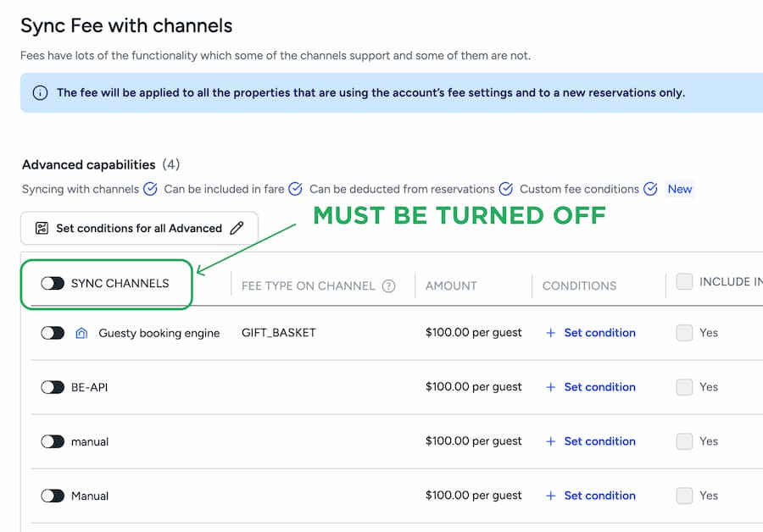
Task: Click Set condition in the capitalized Manual row
Action: [x=599, y=496]
